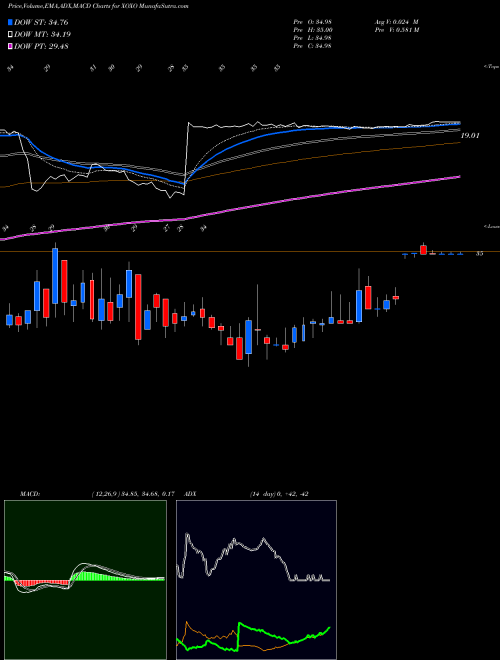Click the 'Pre V: 0.581 M' value
Screen dimensions: 500x660
point(396,30)
